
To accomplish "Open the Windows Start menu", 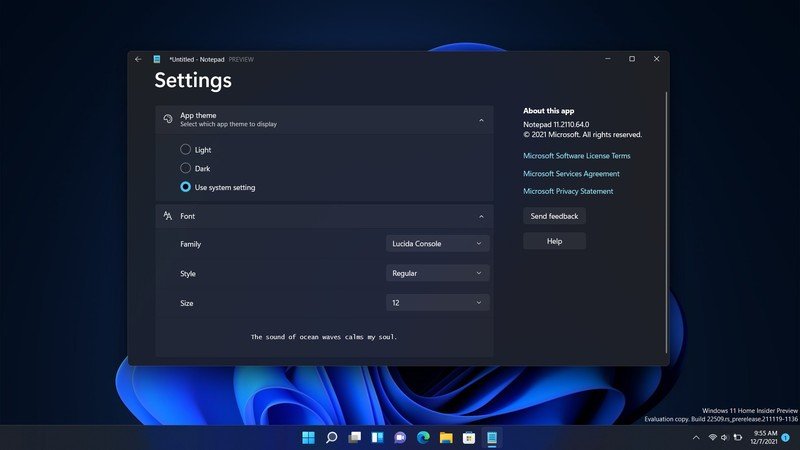I will [x=308, y=437].
